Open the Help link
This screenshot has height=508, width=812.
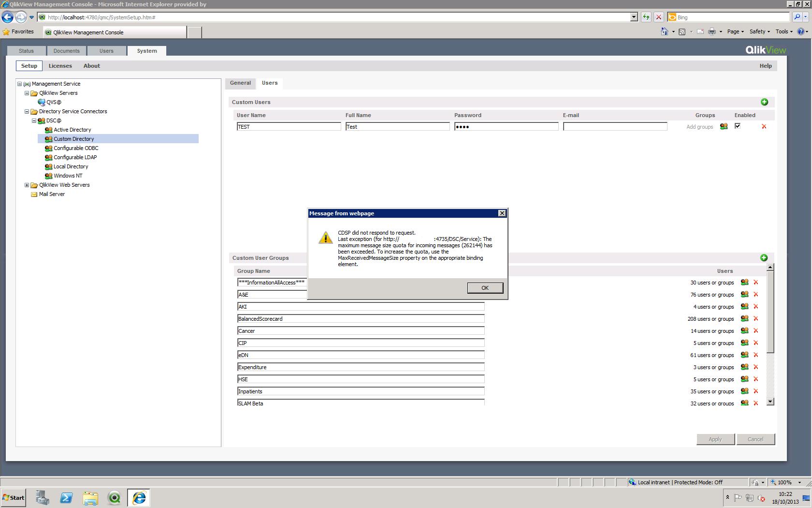[x=766, y=66]
